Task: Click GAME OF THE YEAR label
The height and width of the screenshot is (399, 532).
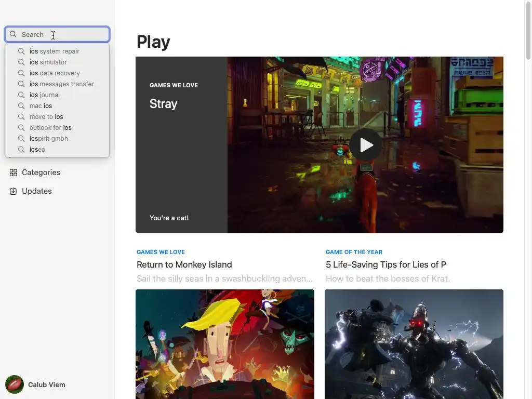Action: [354, 252]
